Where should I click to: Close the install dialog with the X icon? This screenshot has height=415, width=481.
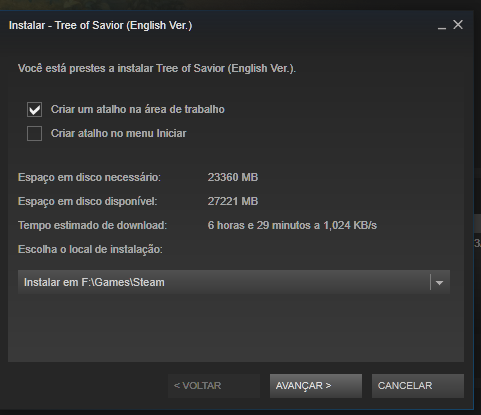tap(458, 25)
